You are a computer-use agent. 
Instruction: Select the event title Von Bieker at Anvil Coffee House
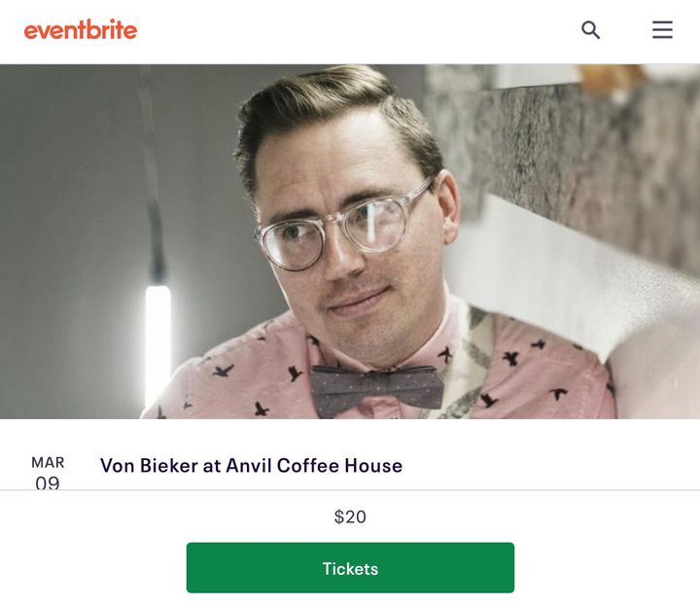pos(252,466)
